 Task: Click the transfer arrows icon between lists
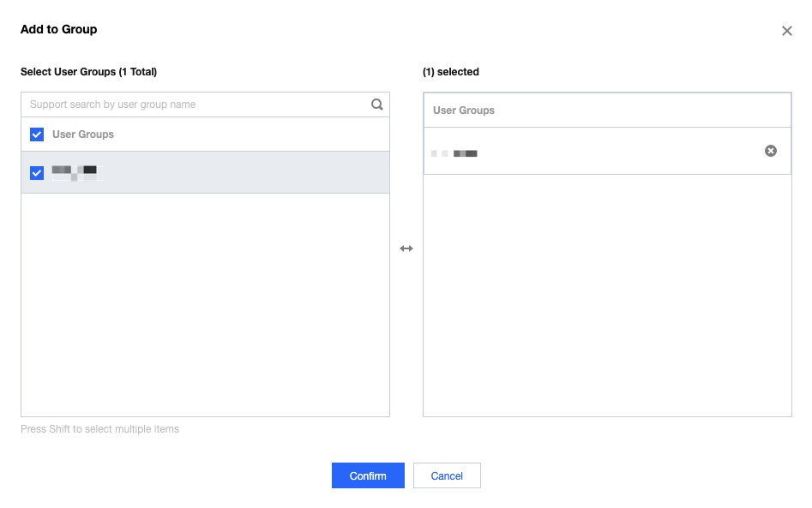pos(406,248)
